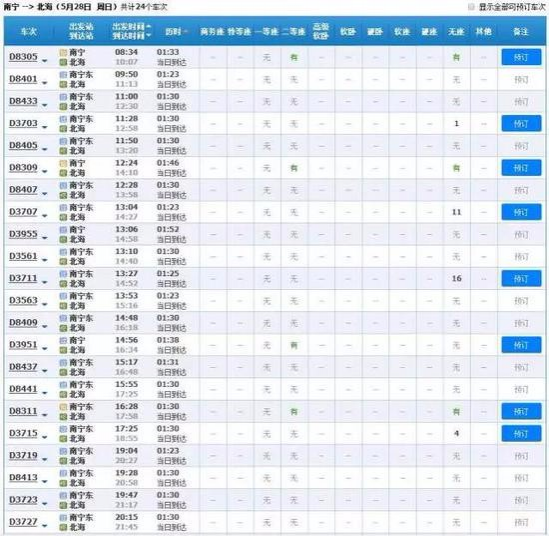Click the 北海 terminal icon in D8401 row
This screenshot has height=536, width=549.
point(63,84)
